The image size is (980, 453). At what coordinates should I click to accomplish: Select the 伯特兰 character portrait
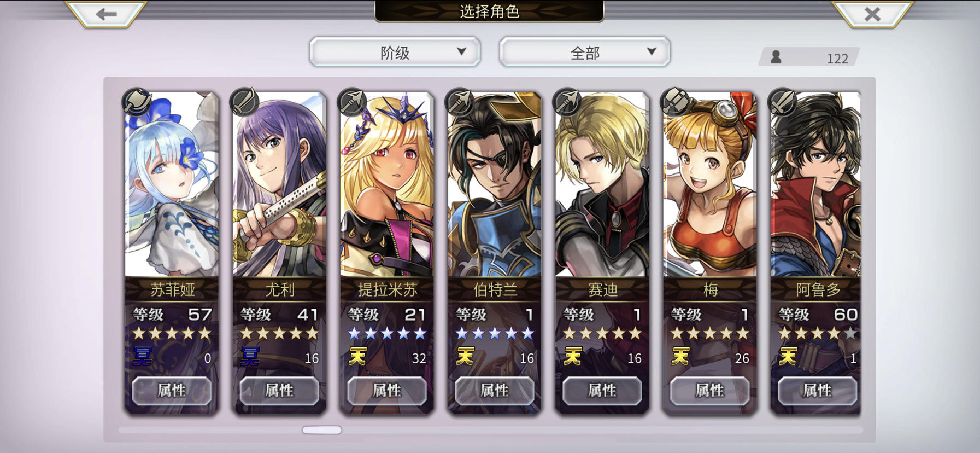495,184
